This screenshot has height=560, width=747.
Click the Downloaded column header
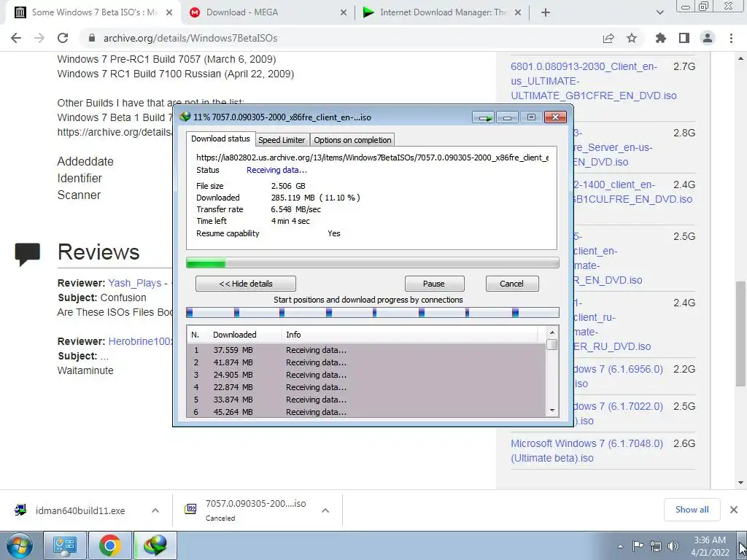[x=244, y=335]
